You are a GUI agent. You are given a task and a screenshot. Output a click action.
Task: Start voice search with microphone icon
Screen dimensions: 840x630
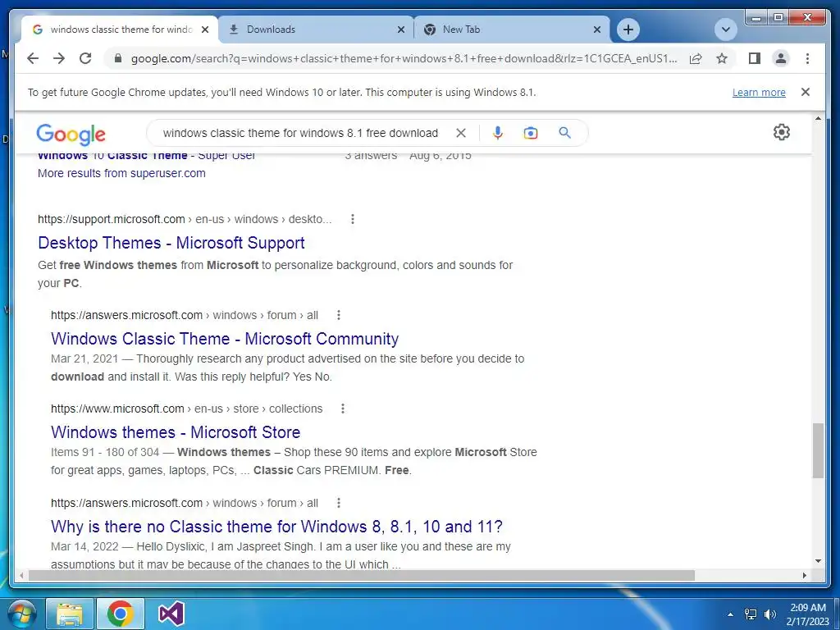[x=498, y=133]
